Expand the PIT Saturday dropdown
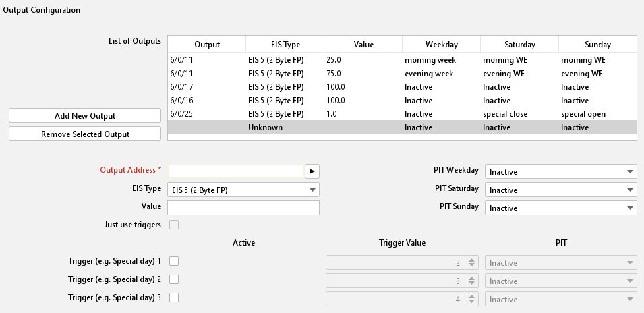Viewport: 644px width, 313px height. coord(560,190)
